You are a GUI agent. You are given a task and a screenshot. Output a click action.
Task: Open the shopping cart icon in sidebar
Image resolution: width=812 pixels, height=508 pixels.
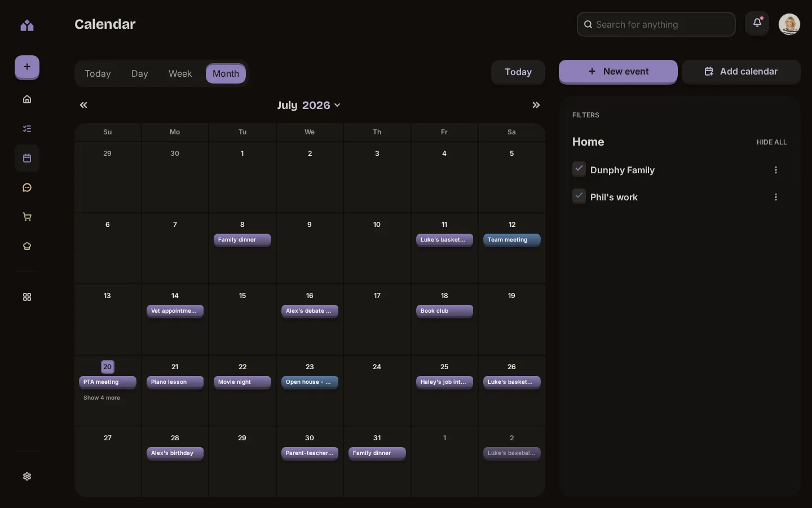(27, 217)
